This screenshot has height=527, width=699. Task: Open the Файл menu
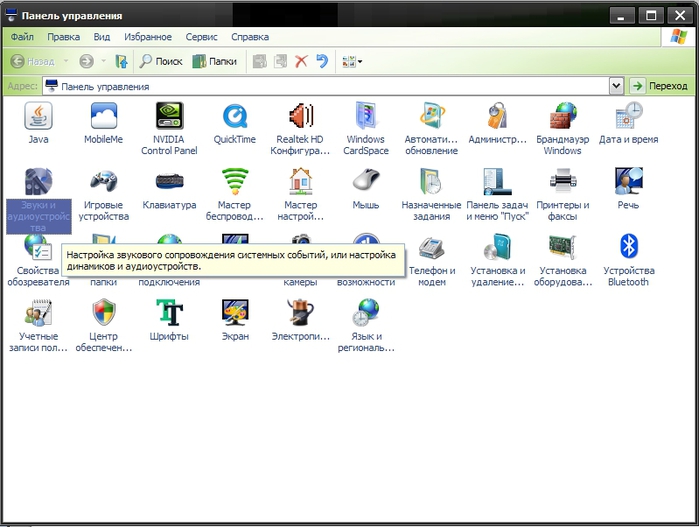[22, 37]
